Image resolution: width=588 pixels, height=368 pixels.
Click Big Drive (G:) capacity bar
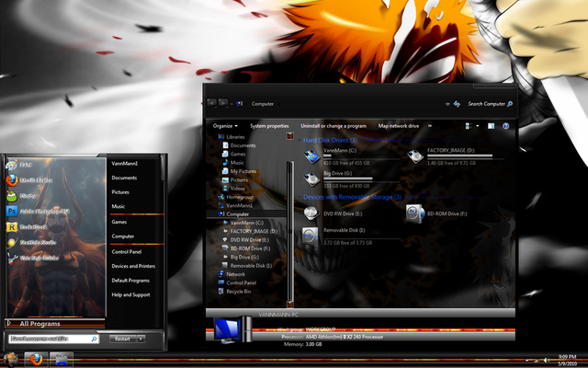pyautogui.click(x=361, y=179)
